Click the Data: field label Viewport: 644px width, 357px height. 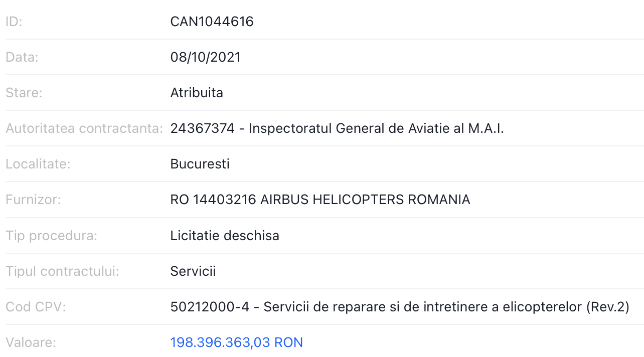pos(22,57)
